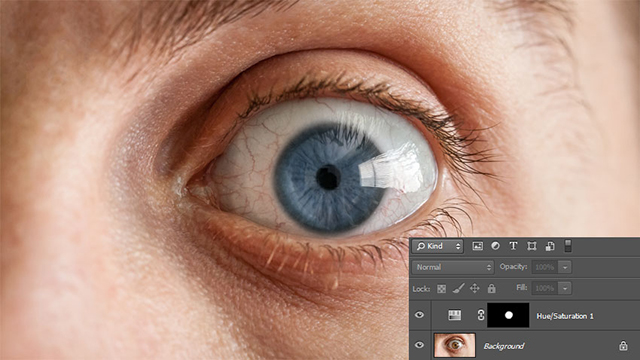The image size is (640, 360).
Task: Toggle layer filtering on/off switch
Action: [x=568, y=246]
